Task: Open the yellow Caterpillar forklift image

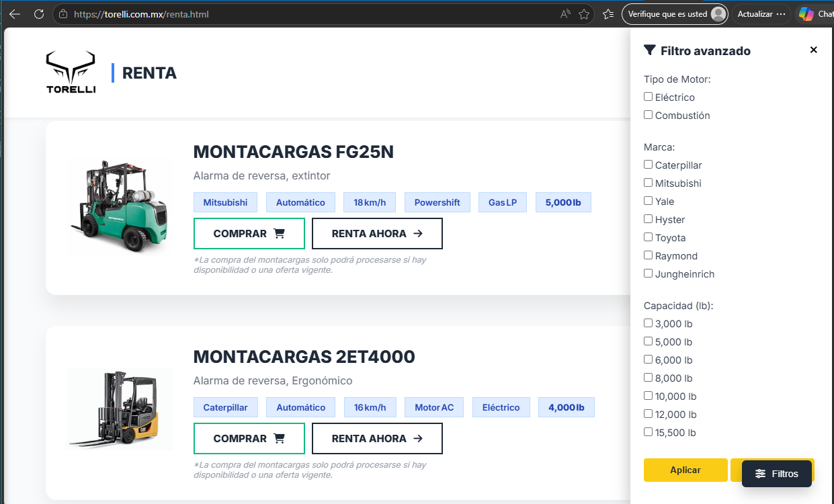Action: (x=120, y=409)
